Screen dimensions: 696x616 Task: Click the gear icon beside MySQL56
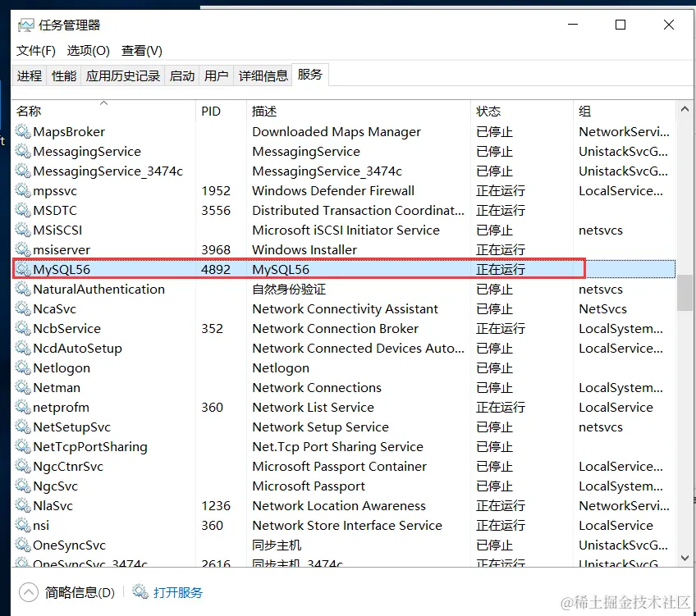coord(23,269)
